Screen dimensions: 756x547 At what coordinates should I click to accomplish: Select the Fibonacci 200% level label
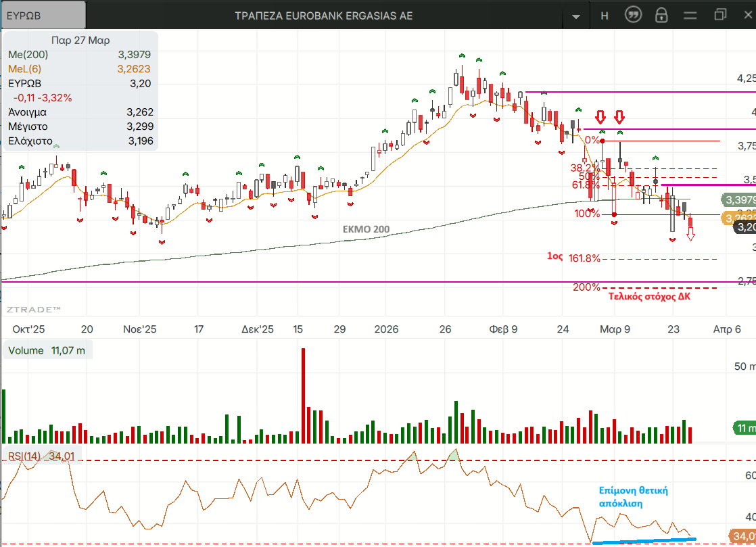[586, 287]
